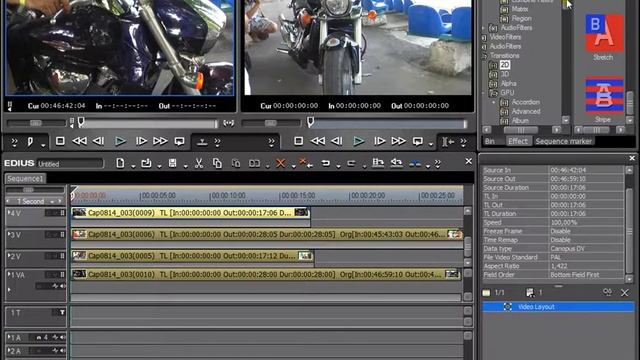Select the 2D transitions folder

(505, 65)
